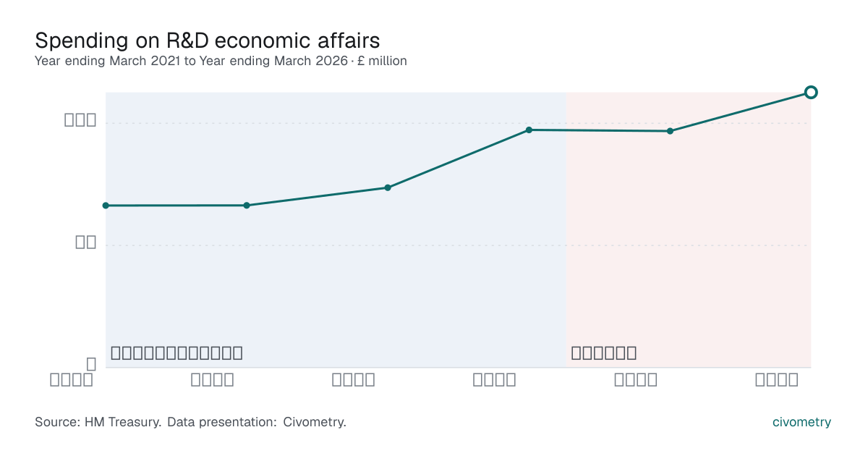
Task: Click the middle y-axis tick label
Action: (x=86, y=242)
